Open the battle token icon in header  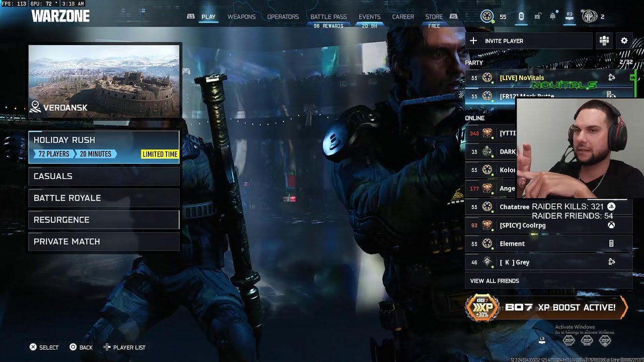pos(521,17)
